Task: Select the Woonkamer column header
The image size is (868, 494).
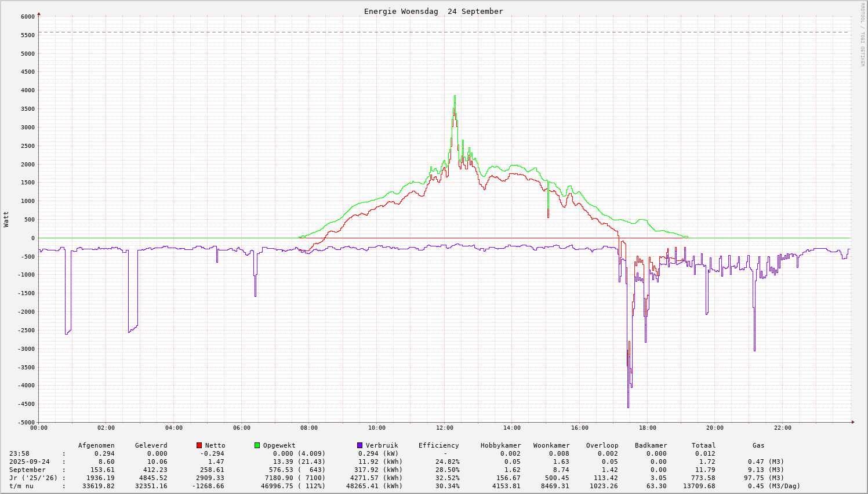Action: click(551, 445)
